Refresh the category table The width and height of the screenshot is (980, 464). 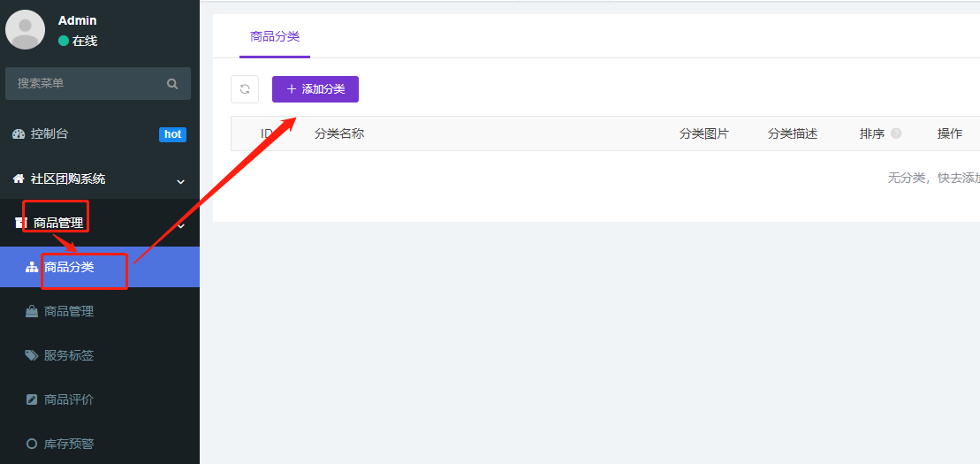tap(245, 89)
